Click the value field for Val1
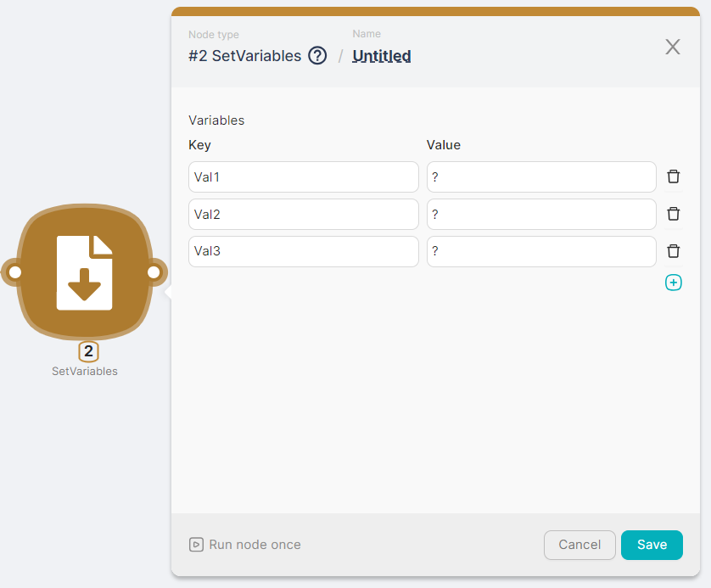The height and width of the screenshot is (588, 711). click(541, 177)
